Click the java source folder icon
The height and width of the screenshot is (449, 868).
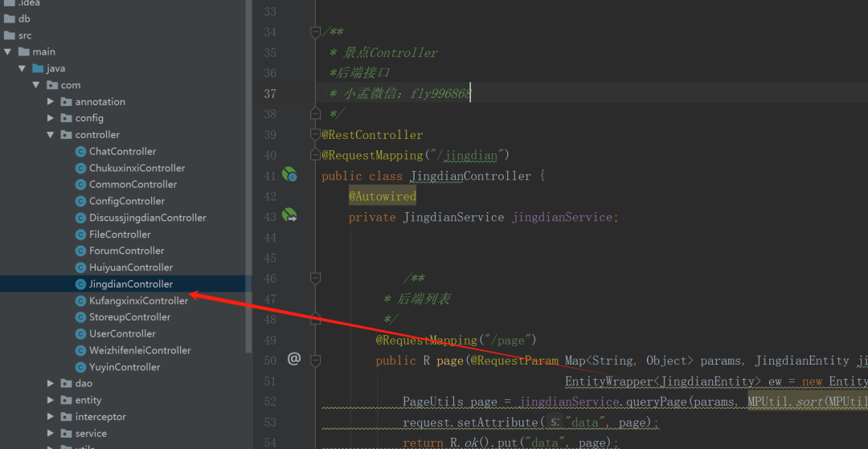pyautogui.click(x=38, y=68)
